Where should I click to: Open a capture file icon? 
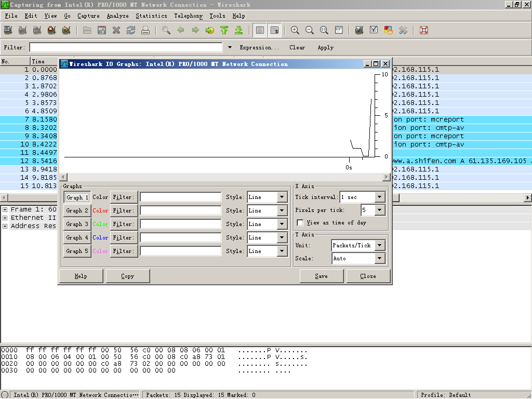click(87, 30)
